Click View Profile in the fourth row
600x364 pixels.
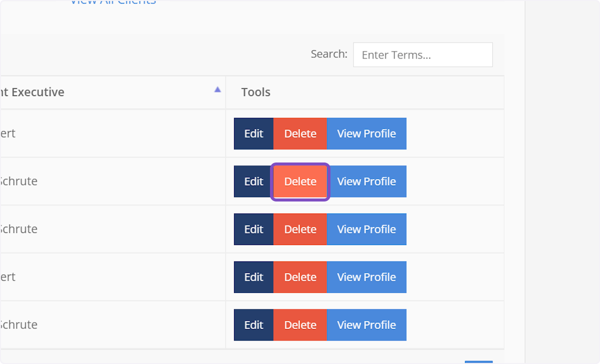(366, 277)
